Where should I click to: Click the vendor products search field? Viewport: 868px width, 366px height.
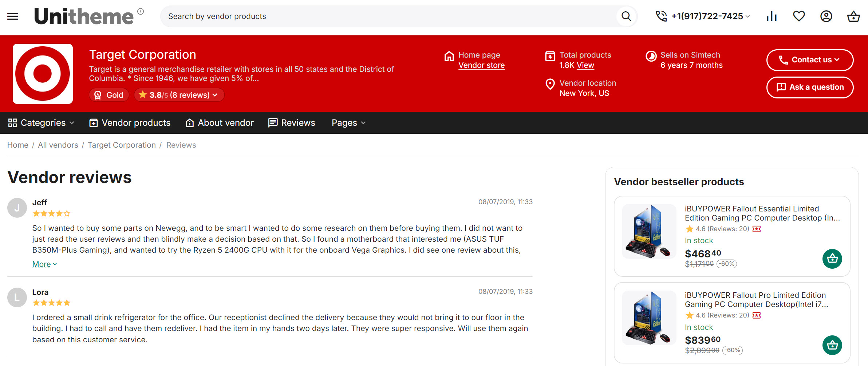pos(364,16)
